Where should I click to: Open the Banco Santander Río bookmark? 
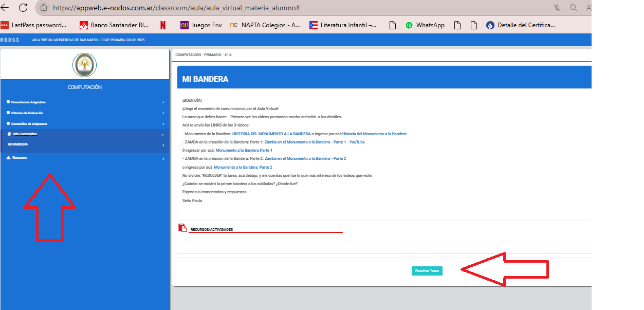(x=114, y=25)
